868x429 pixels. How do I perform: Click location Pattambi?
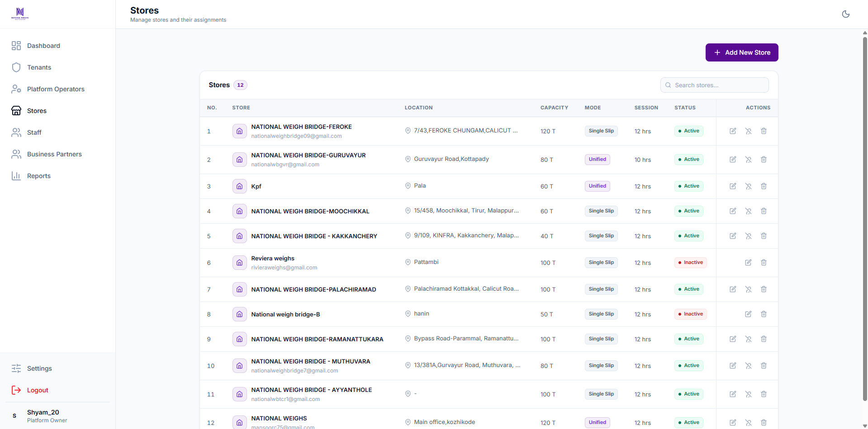coord(426,262)
